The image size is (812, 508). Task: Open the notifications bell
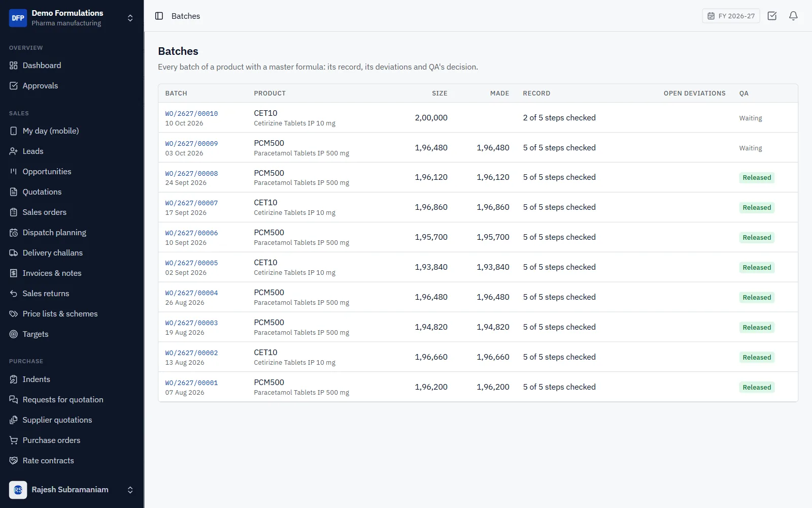tap(793, 16)
